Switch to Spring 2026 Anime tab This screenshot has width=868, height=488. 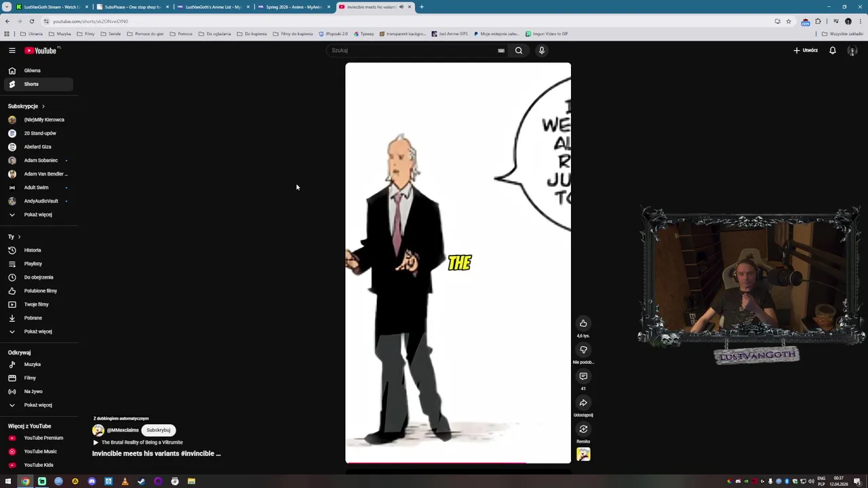tap(294, 7)
